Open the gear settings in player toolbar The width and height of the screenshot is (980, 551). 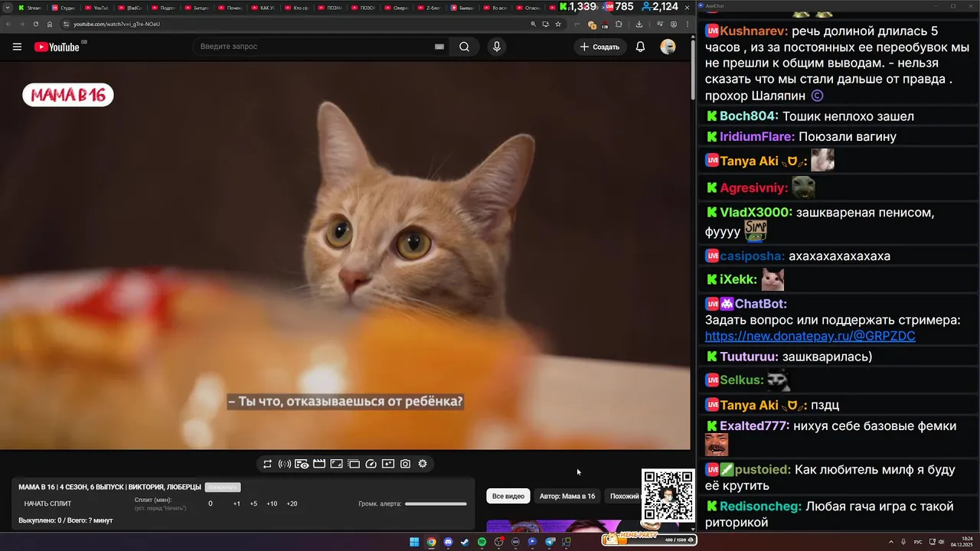click(423, 464)
